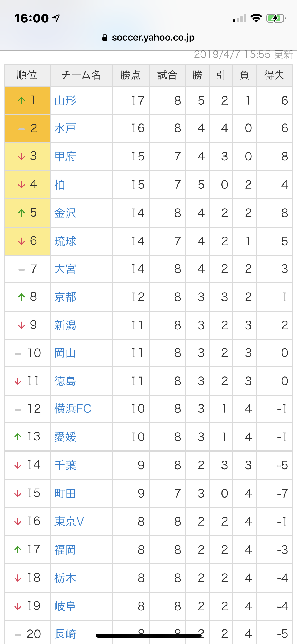The height and width of the screenshot is (644, 297).
Task: Open the 水戸 team link
Action: tap(65, 128)
